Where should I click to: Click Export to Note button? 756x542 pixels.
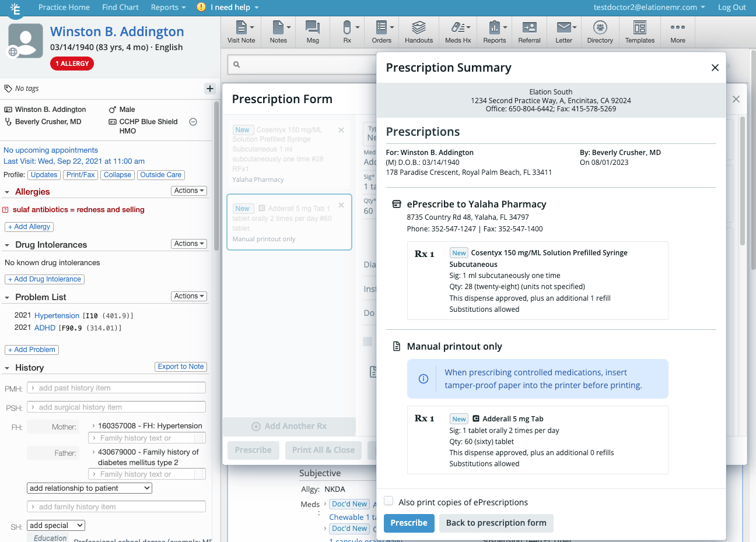[x=181, y=367]
